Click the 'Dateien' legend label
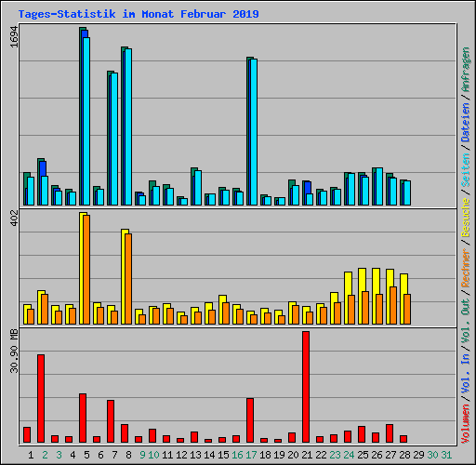 [x=466, y=123]
